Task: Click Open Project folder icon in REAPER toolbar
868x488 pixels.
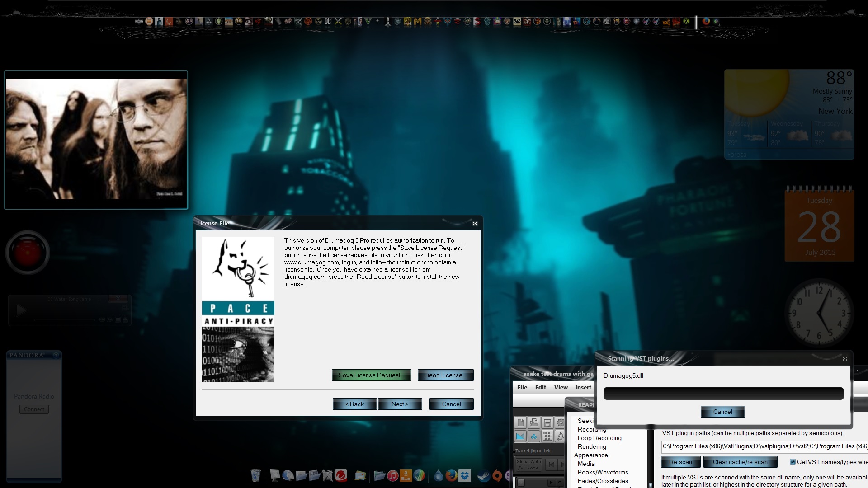Action: point(534,422)
